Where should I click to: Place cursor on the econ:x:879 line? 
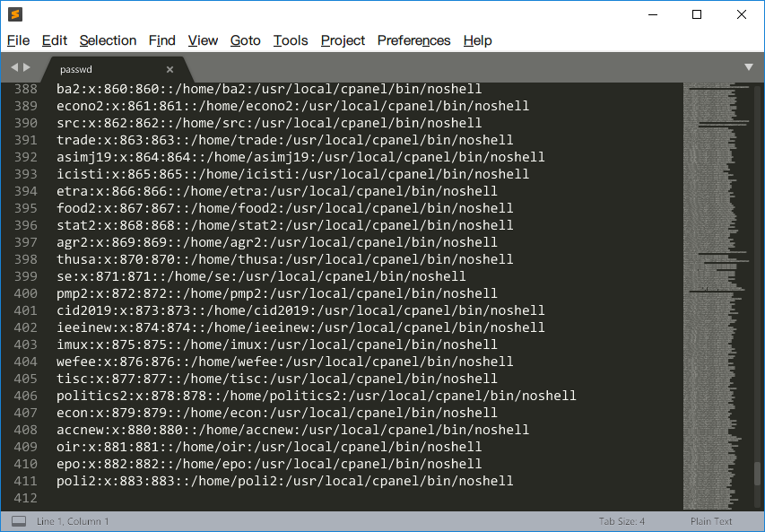[x=277, y=413]
